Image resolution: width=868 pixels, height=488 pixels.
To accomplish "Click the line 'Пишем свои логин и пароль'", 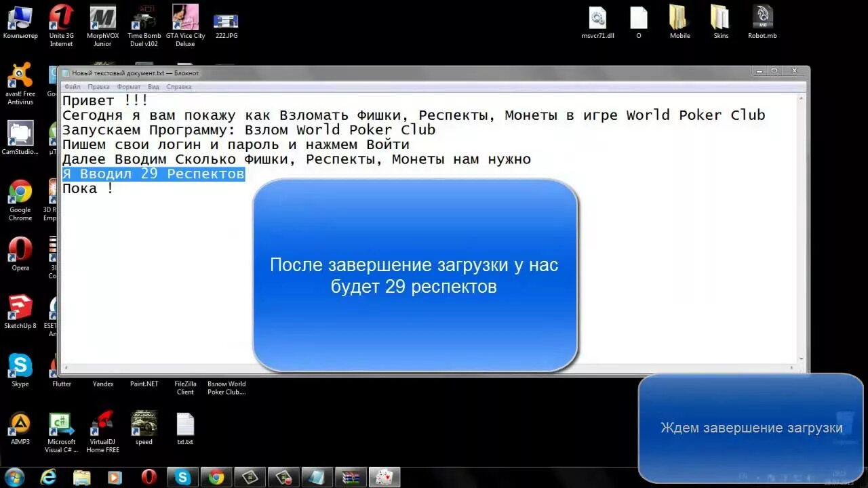I will point(236,145).
